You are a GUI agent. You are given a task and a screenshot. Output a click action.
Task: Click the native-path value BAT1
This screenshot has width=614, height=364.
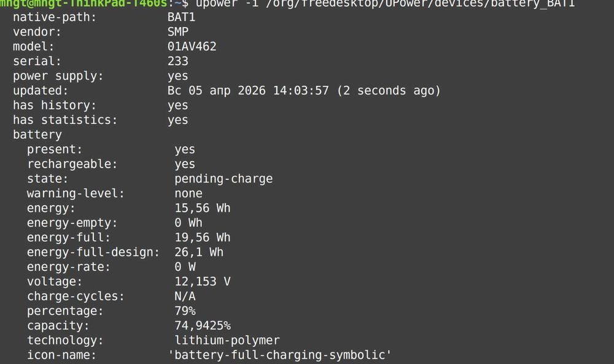tap(181, 17)
